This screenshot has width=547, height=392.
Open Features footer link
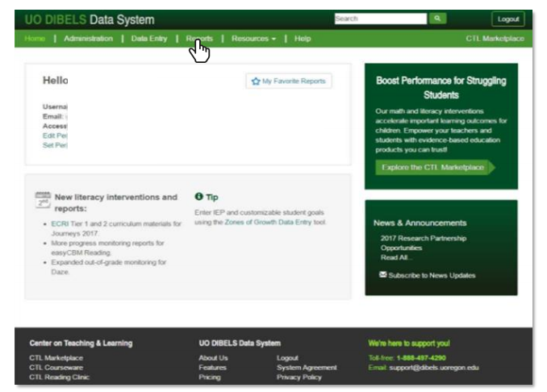tap(212, 367)
